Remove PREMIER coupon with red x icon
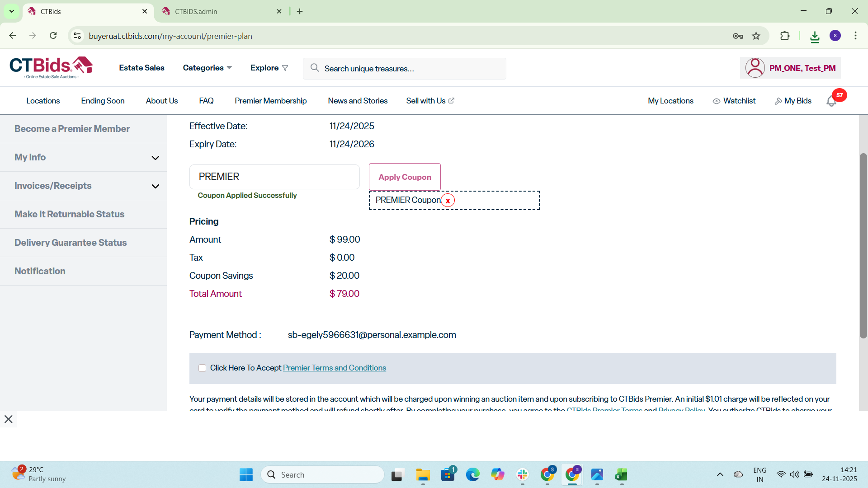The height and width of the screenshot is (488, 868). [x=448, y=201]
